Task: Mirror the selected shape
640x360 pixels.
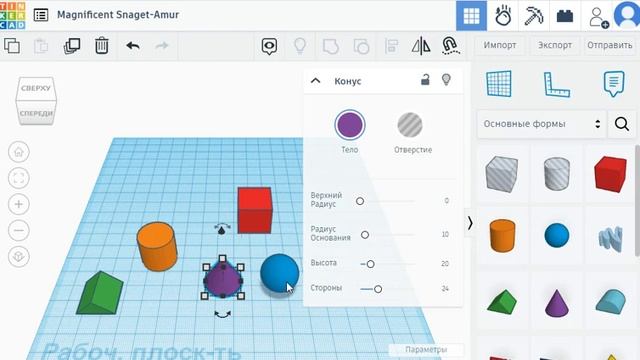Action: pos(421,46)
